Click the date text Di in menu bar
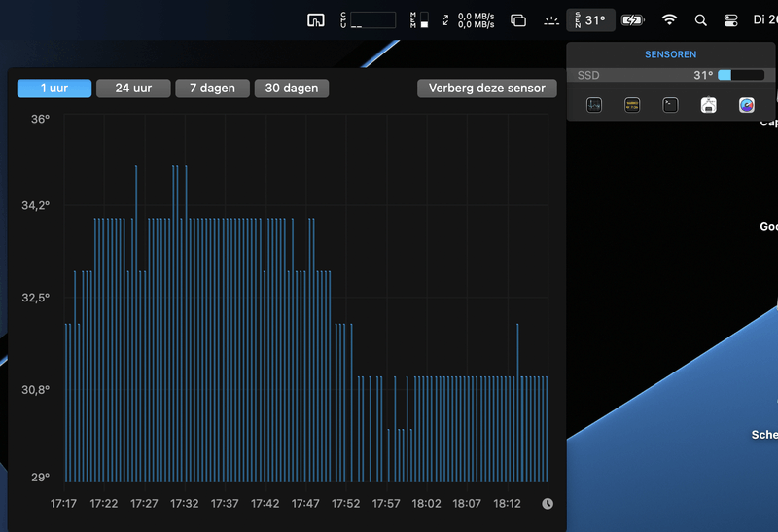 759,19
